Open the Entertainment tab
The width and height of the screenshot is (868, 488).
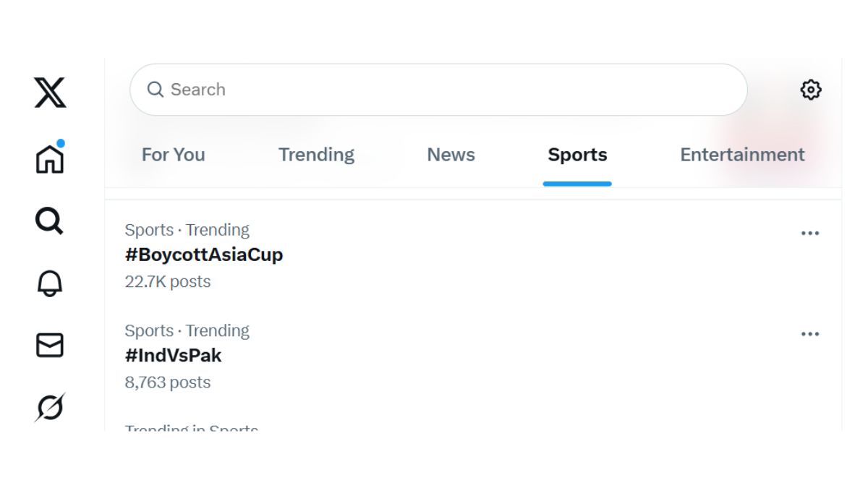point(742,155)
